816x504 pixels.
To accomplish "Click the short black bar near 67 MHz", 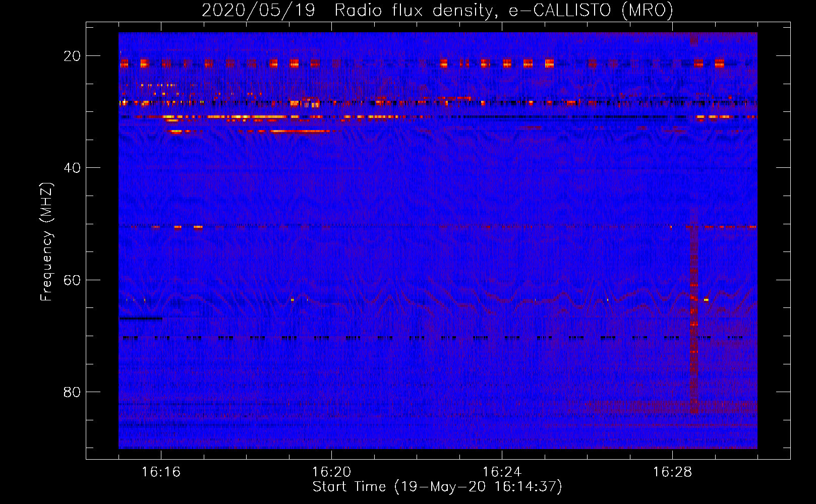I will pos(141,319).
